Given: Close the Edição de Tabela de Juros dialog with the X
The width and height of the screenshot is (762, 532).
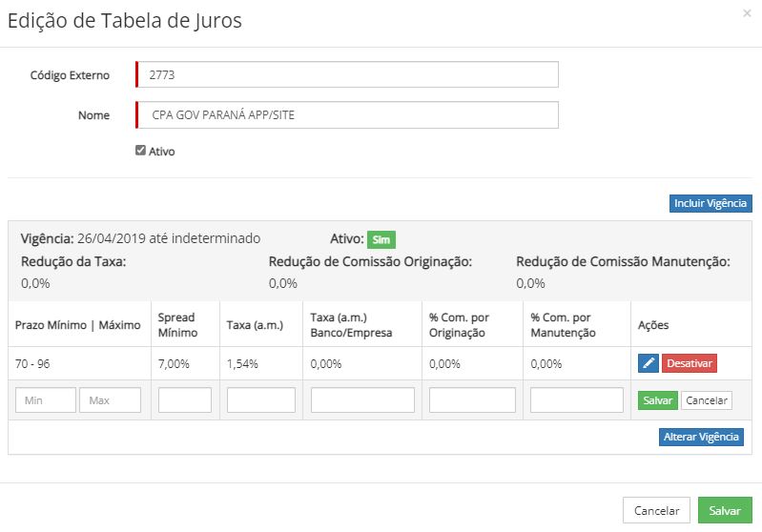Looking at the screenshot, I should 747,13.
